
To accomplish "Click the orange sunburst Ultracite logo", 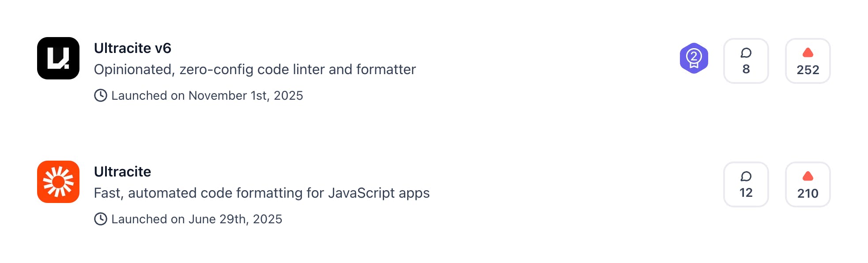I will point(58,182).
